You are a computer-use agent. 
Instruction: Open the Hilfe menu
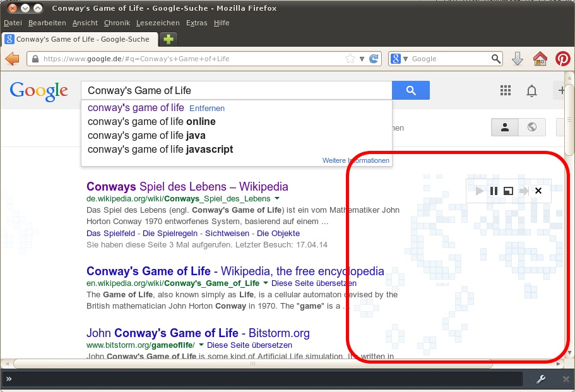point(222,23)
